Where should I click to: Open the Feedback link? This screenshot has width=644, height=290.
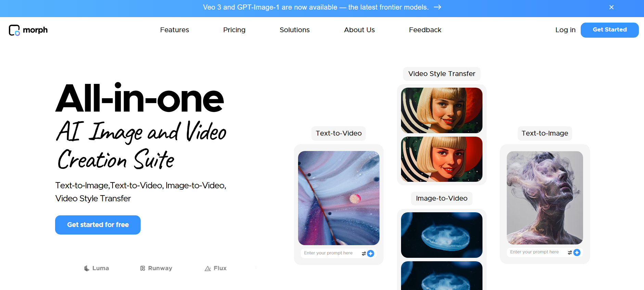pos(425,30)
